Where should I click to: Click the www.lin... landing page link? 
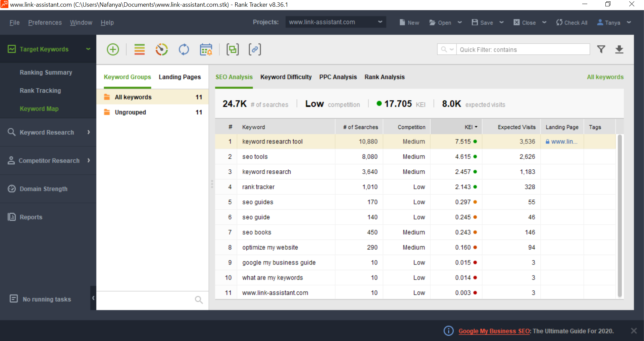pyautogui.click(x=564, y=142)
